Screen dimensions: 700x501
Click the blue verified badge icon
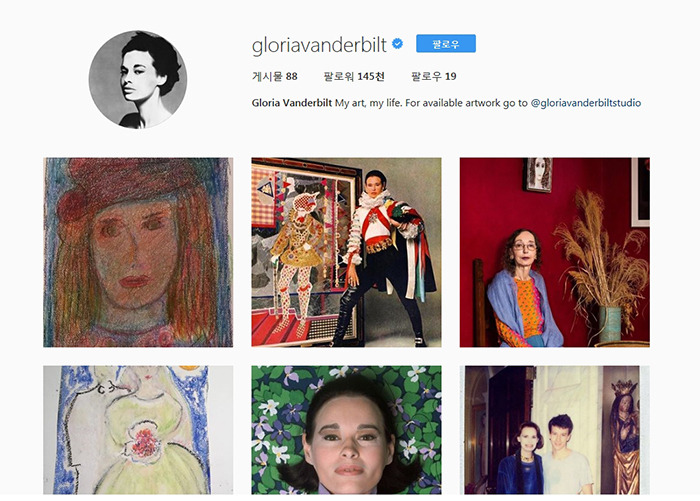[397, 43]
